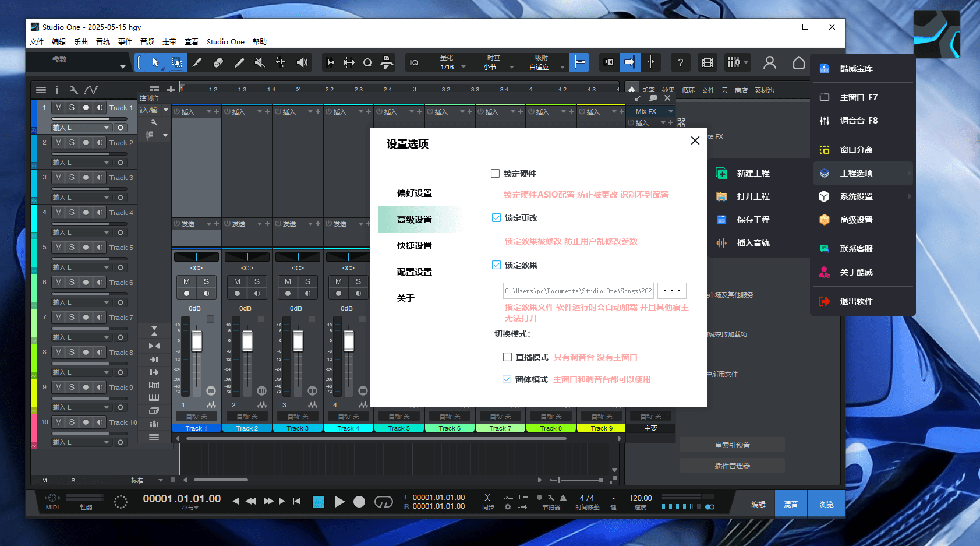Toggle the 窗体模式 checkbox
980x546 pixels.
tap(507, 379)
